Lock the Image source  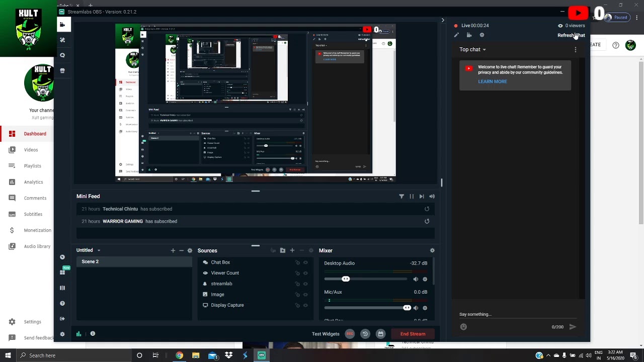[297, 295]
